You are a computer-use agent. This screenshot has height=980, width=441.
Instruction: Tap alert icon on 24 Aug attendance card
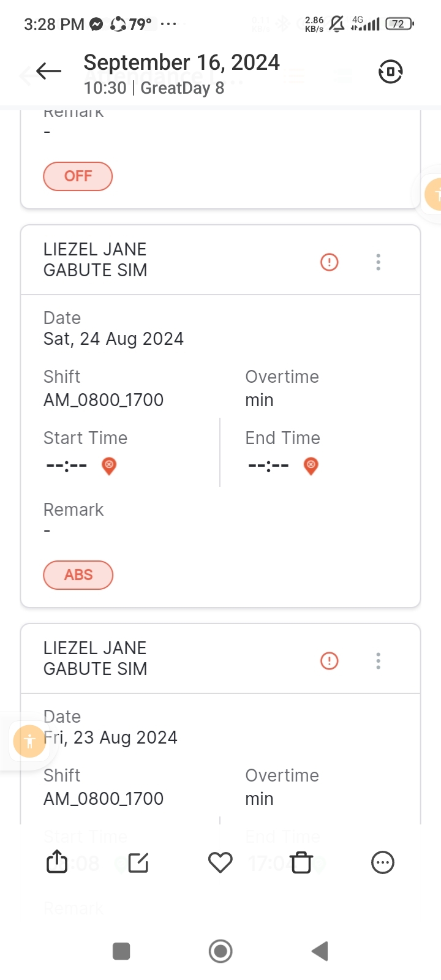coord(330,262)
